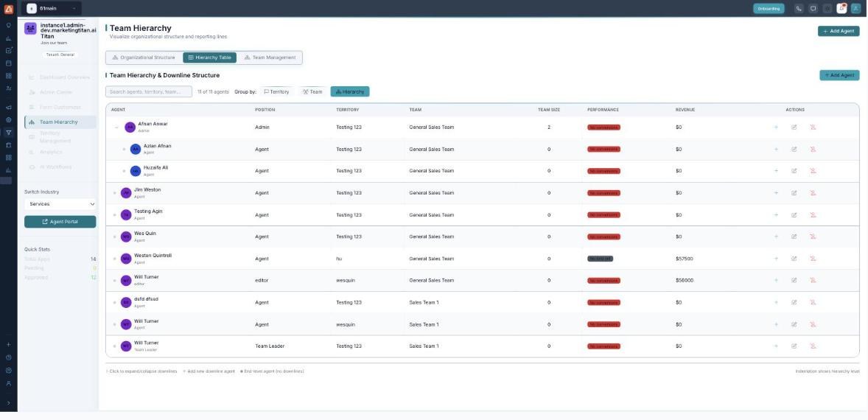Click the Weston Quintrell avatar

[x=126, y=259]
